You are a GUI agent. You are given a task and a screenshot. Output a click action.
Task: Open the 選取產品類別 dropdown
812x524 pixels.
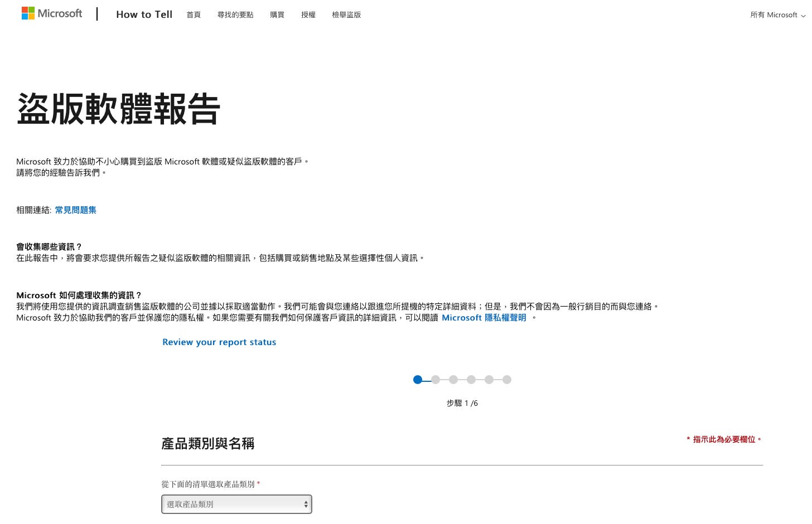[236, 504]
